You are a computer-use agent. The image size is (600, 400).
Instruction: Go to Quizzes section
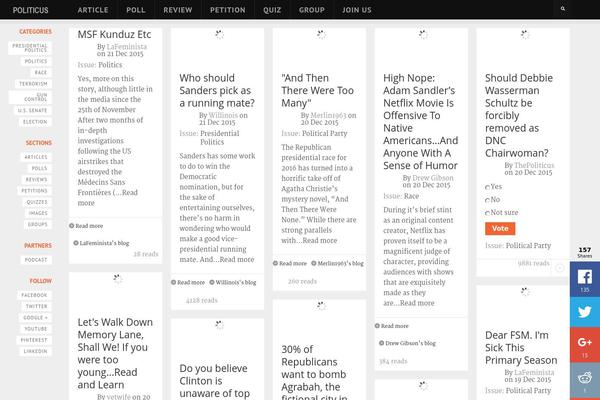click(x=37, y=202)
